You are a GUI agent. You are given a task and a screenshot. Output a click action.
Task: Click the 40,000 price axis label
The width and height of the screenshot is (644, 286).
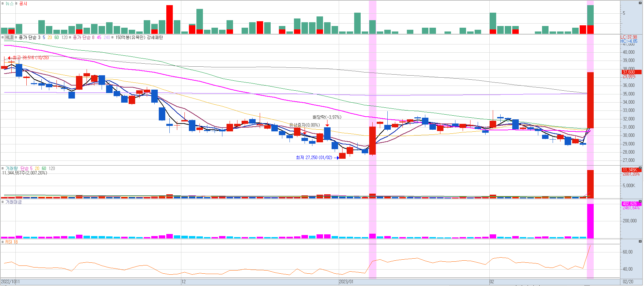point(629,52)
